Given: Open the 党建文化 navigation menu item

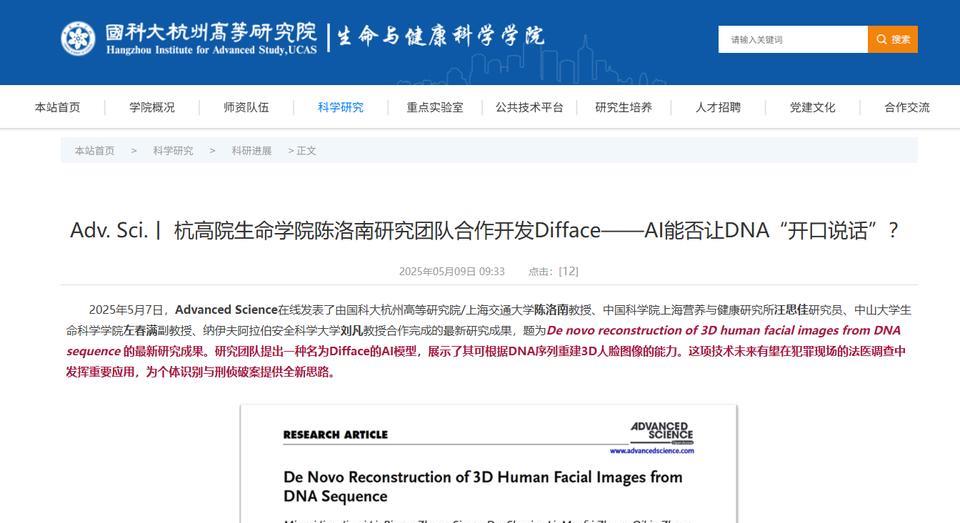Looking at the screenshot, I should click(812, 107).
